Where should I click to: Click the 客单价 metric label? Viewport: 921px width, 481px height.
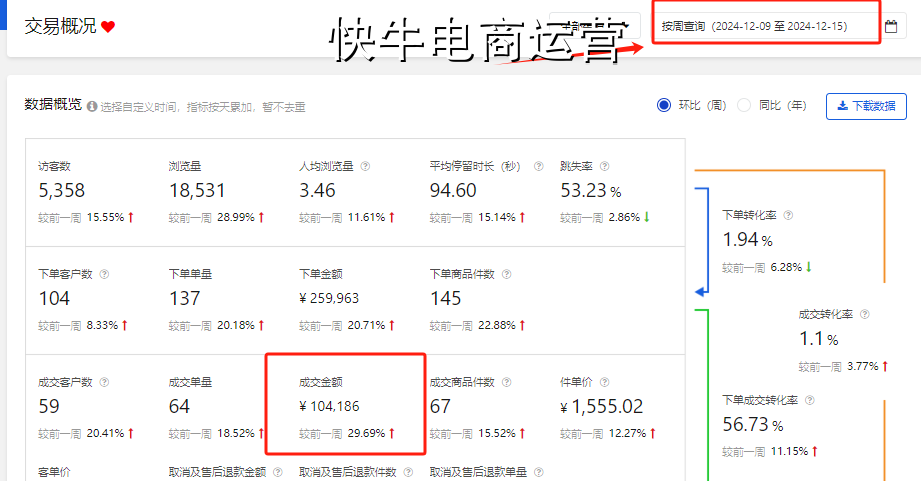point(54,472)
